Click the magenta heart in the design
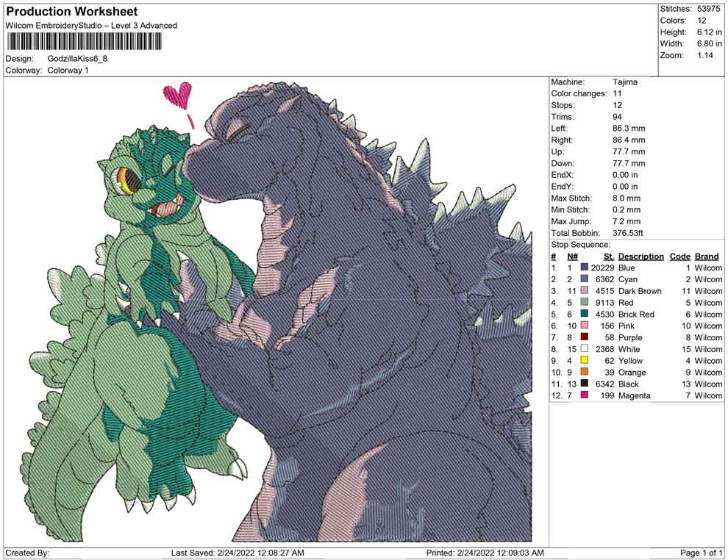The image size is (728, 560). [178, 96]
